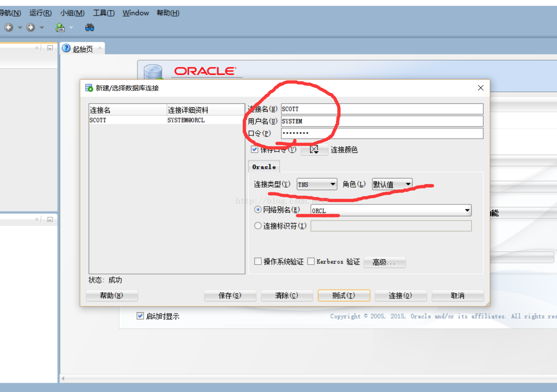The width and height of the screenshot is (557, 392).
Task: Open dropdown next to forward arrow
Action: 42,28
